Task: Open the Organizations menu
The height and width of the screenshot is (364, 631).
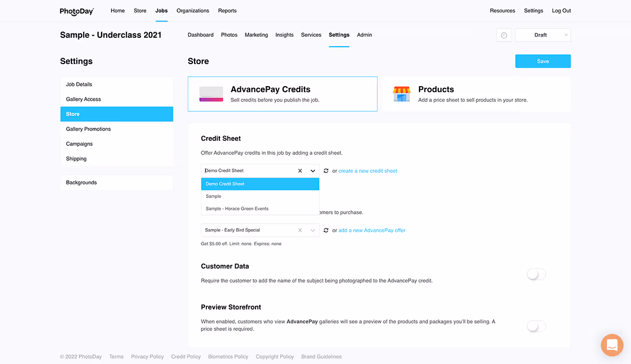Action: (x=193, y=11)
